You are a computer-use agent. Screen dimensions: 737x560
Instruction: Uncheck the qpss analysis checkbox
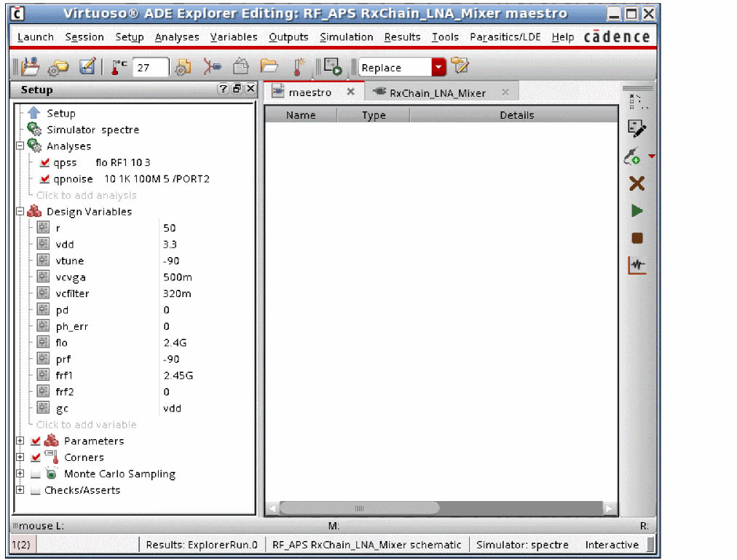pos(45,163)
